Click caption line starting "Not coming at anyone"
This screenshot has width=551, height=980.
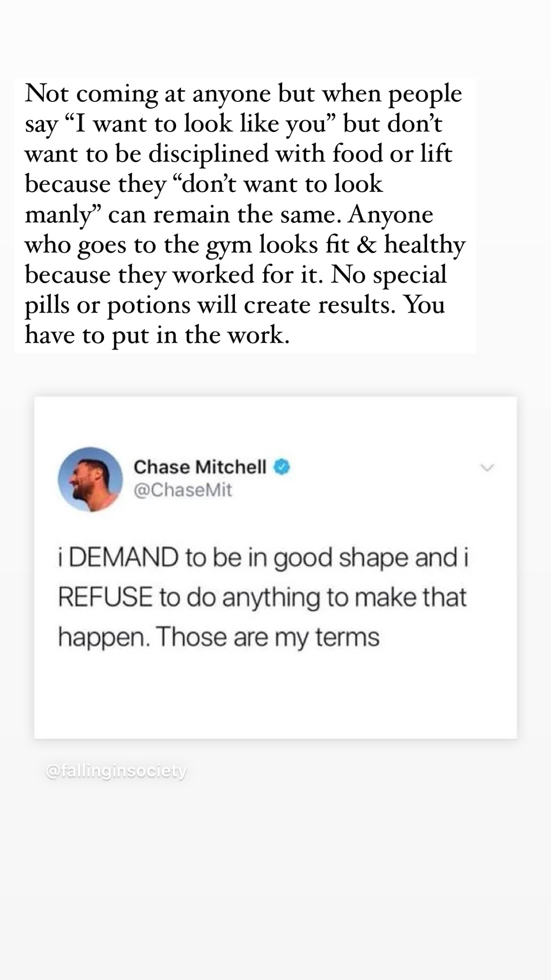tap(243, 93)
